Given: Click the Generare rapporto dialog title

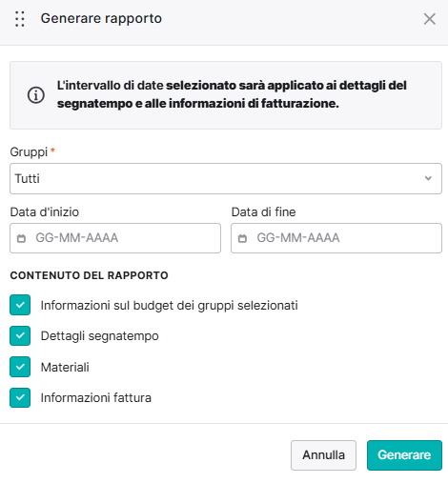Looking at the screenshot, I should tap(101, 18).
